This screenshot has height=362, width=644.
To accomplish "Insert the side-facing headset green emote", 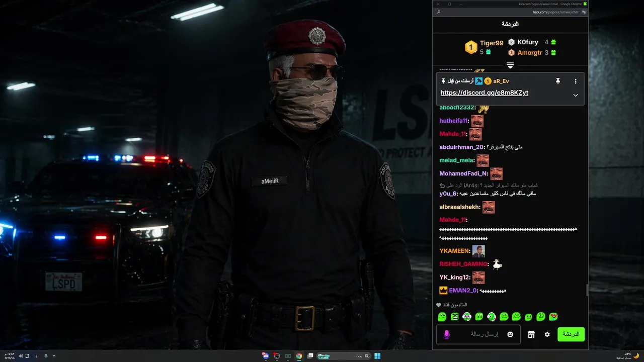I will point(492,317).
